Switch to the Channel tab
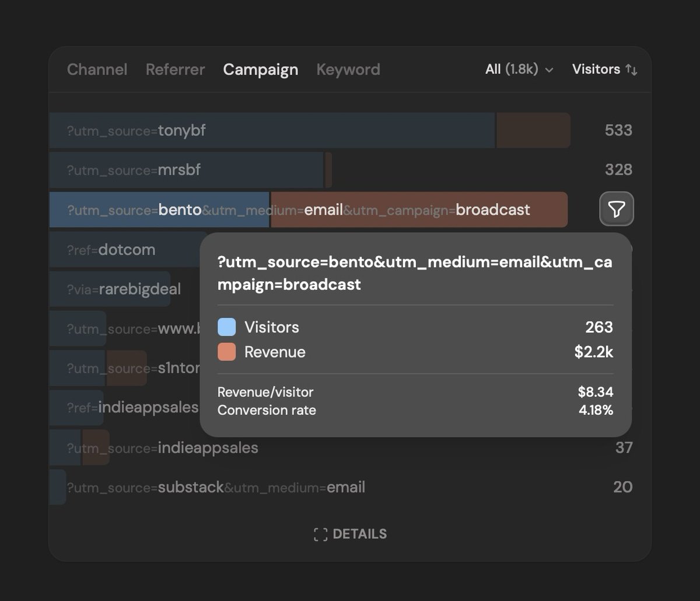This screenshot has width=700, height=601. click(97, 69)
